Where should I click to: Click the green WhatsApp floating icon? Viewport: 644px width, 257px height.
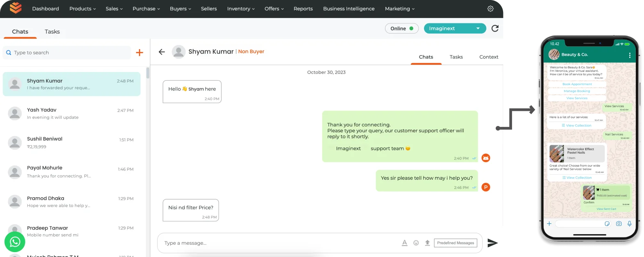[x=15, y=242]
